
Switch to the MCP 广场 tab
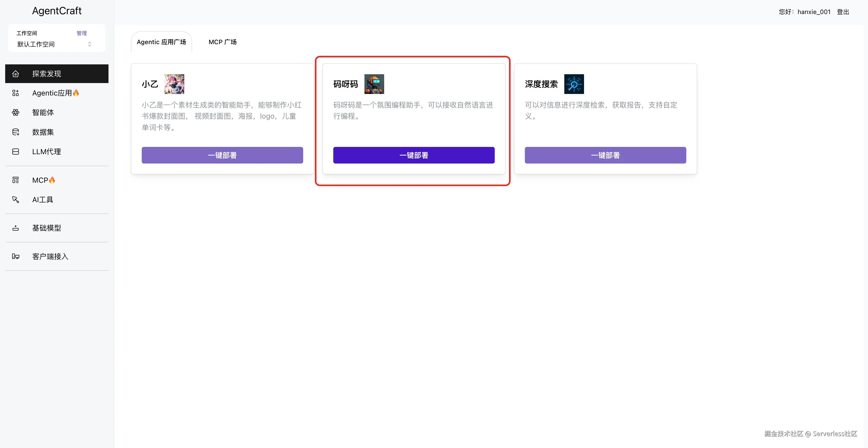[x=222, y=42]
